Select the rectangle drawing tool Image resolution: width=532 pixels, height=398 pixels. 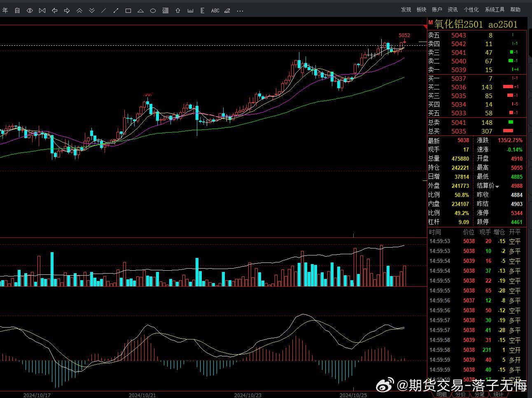tap(128, 11)
